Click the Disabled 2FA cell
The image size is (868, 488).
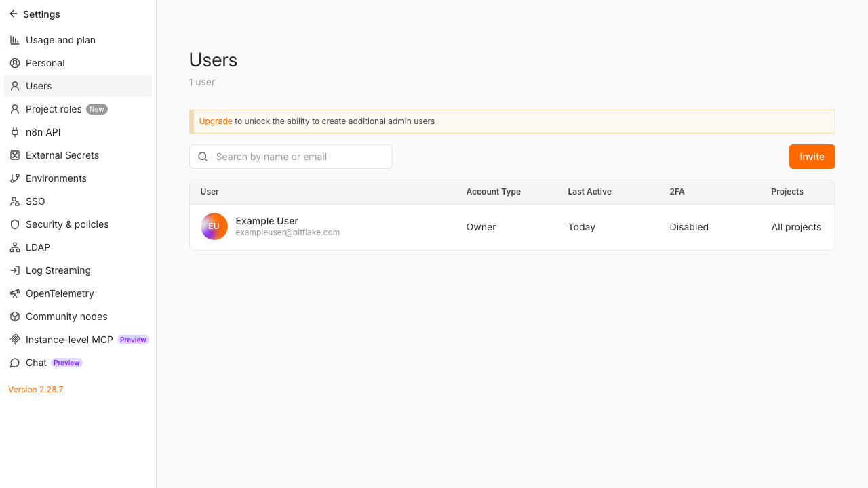click(689, 227)
